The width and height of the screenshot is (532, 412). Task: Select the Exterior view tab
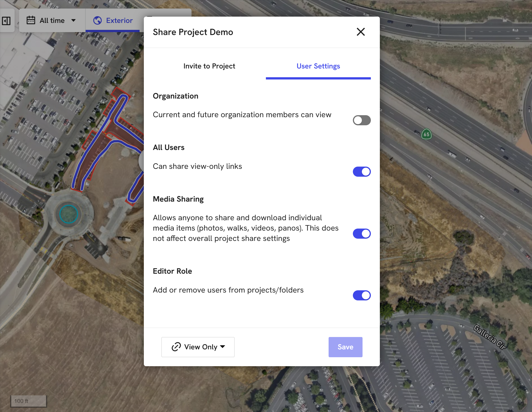click(113, 20)
